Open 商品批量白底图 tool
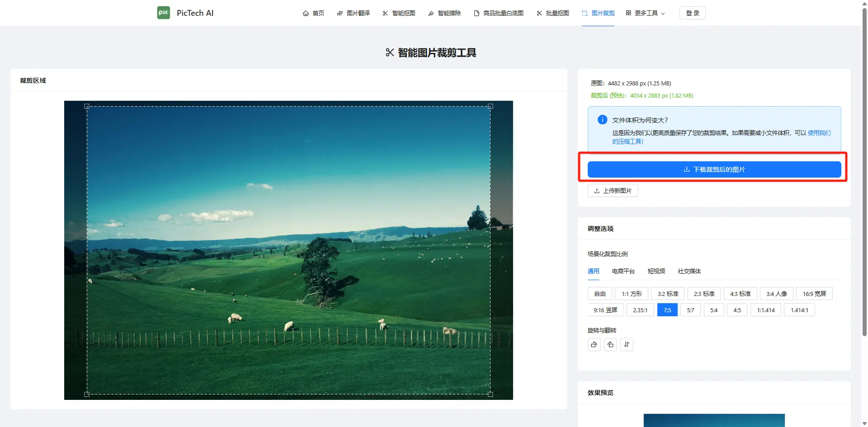 [x=499, y=13]
